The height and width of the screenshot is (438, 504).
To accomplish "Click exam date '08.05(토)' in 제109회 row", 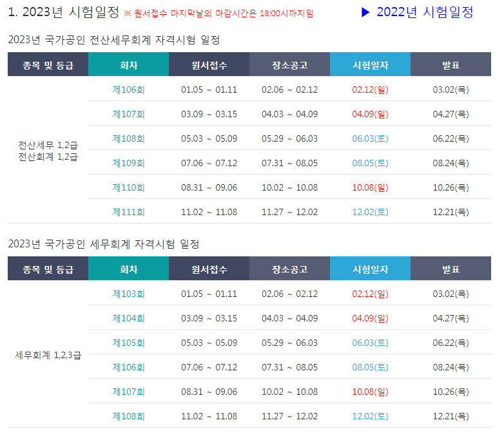I will pos(371,163).
